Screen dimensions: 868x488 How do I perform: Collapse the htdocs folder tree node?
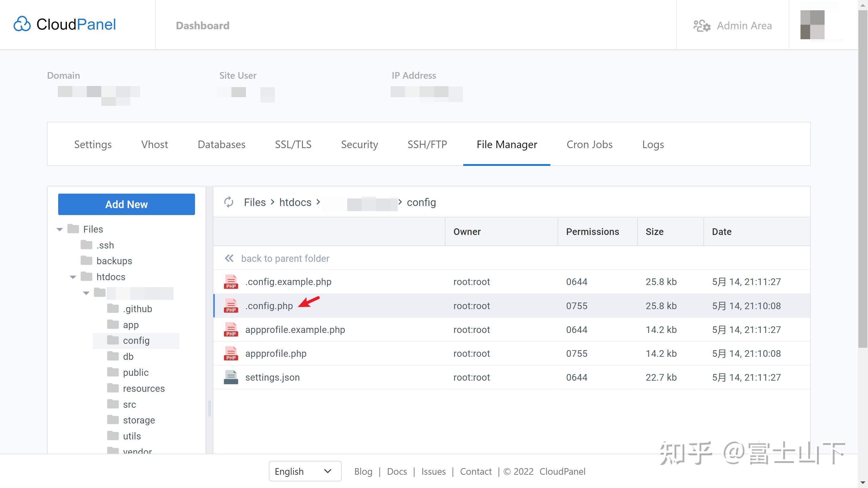point(73,277)
